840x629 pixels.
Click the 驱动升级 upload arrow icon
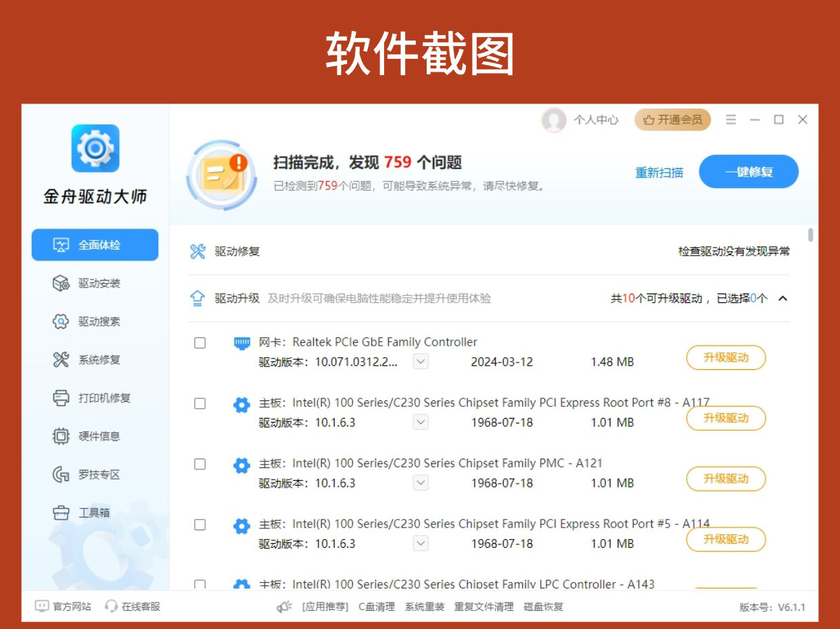(197, 298)
